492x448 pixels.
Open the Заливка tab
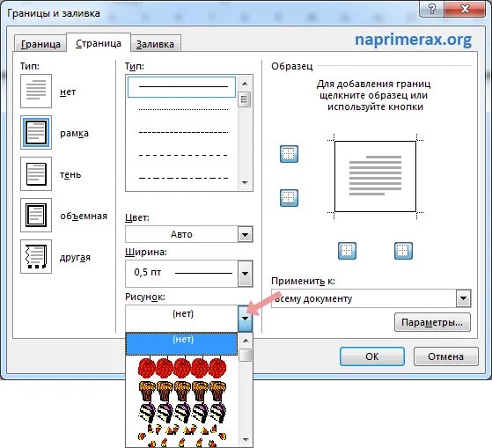point(155,44)
